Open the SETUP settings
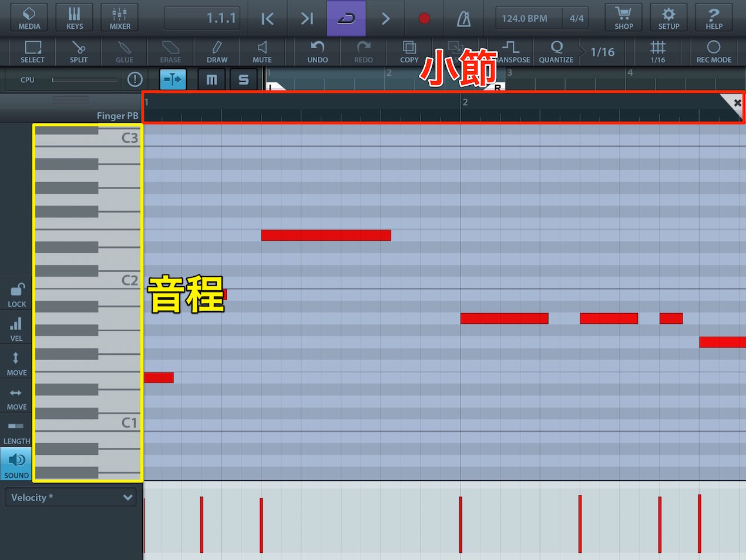746x560 pixels. pyautogui.click(x=668, y=18)
